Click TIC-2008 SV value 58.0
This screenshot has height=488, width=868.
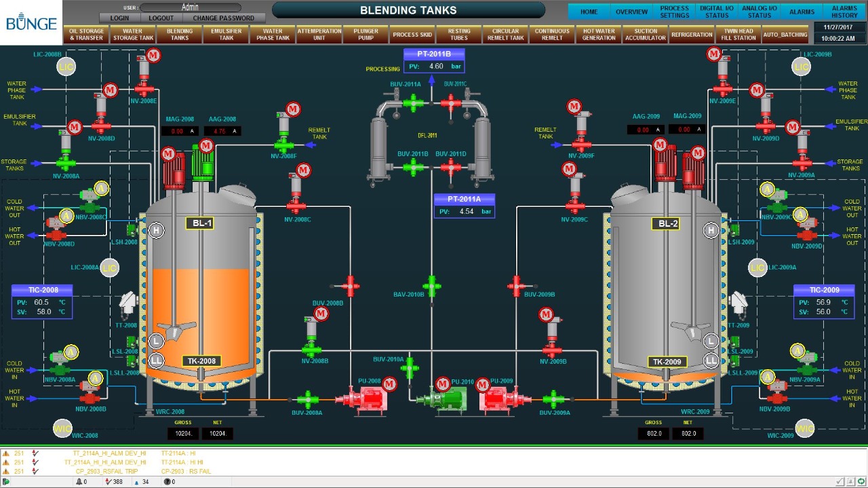click(43, 312)
